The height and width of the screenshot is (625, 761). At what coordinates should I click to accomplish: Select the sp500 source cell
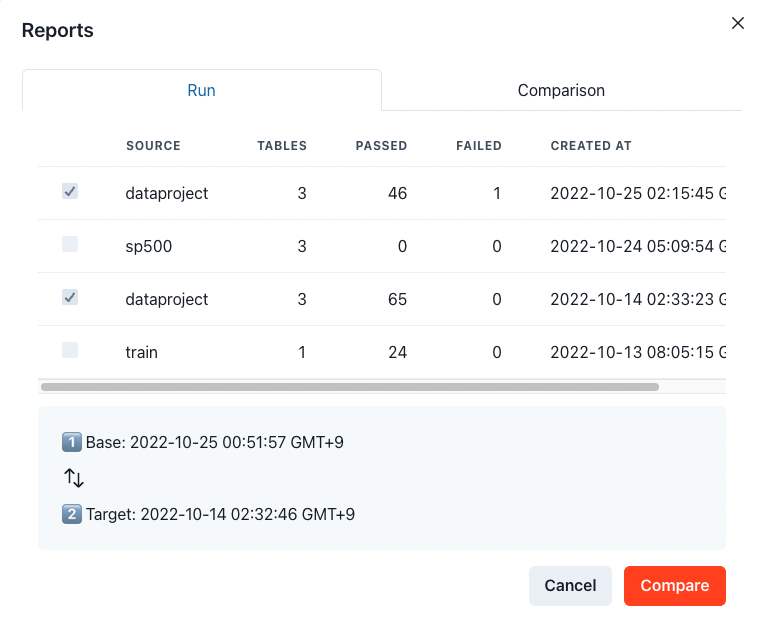[x=149, y=246]
